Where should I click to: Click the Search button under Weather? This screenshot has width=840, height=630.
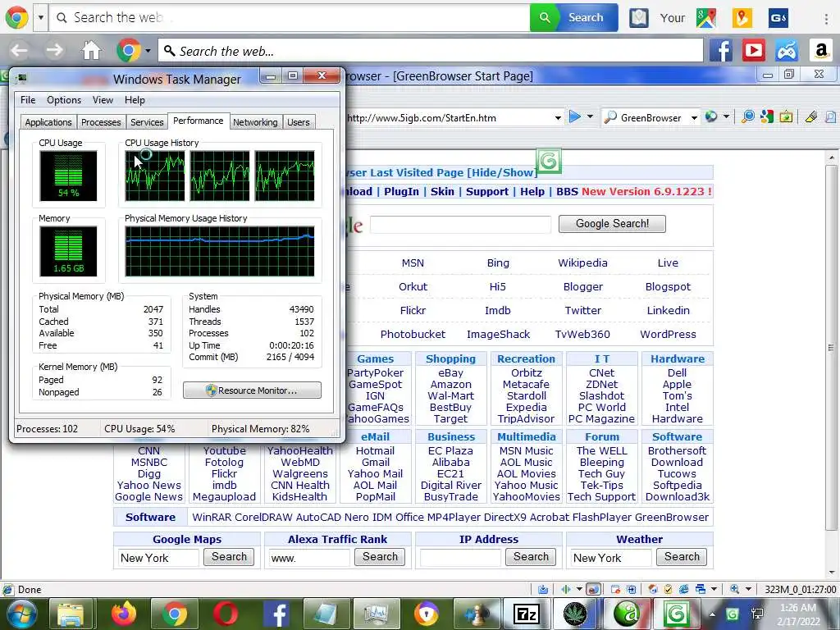[x=682, y=557]
